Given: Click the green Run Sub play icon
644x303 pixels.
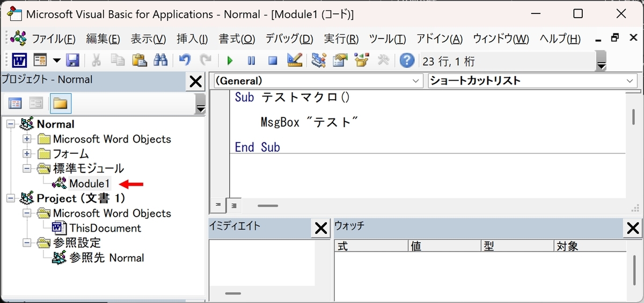Looking at the screenshot, I should pyautogui.click(x=230, y=61).
